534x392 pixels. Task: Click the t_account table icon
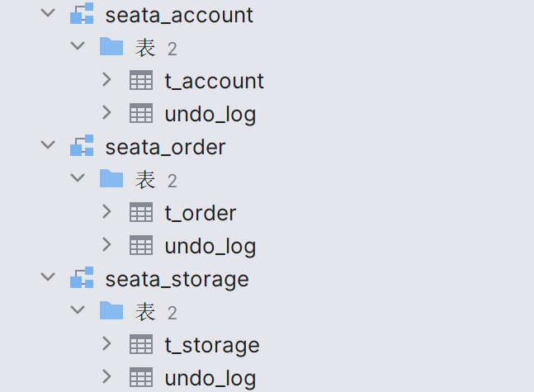tap(141, 81)
